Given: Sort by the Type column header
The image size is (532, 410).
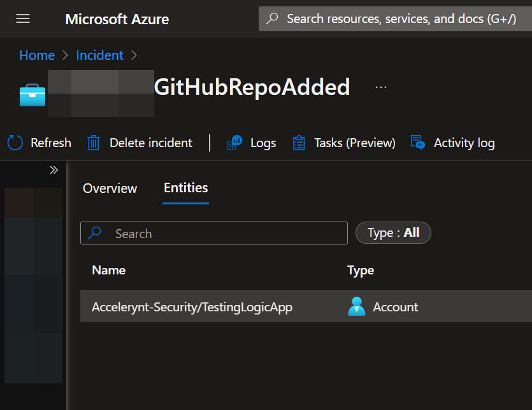Looking at the screenshot, I should tap(361, 271).
